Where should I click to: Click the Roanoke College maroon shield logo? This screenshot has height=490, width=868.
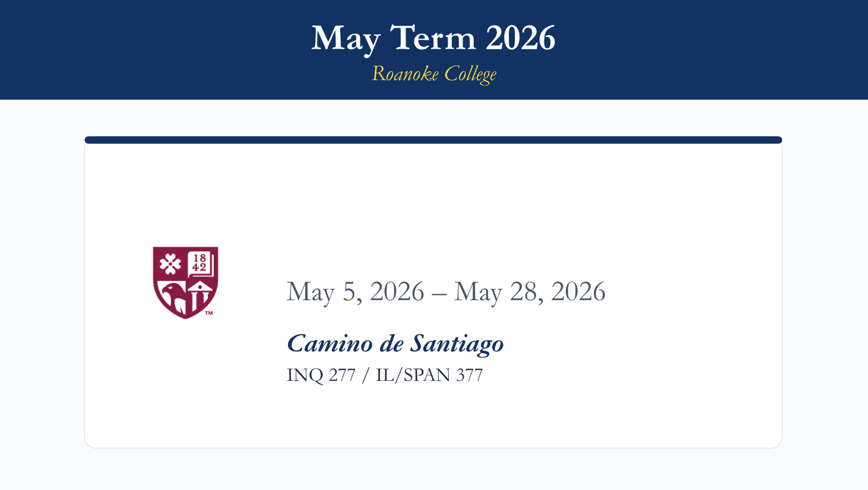[x=185, y=282]
